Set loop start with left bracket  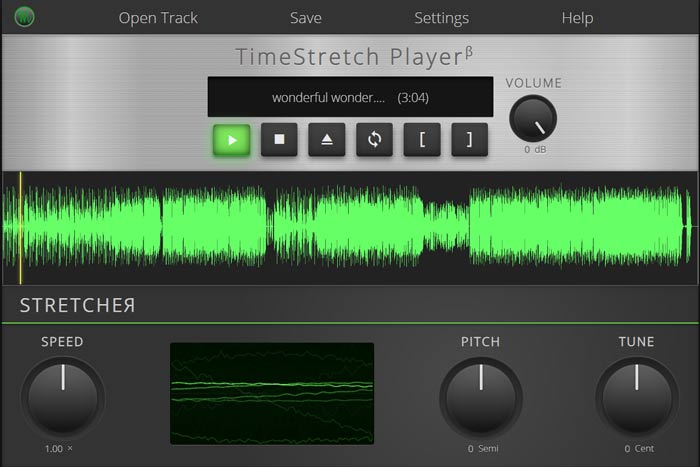[x=422, y=140]
